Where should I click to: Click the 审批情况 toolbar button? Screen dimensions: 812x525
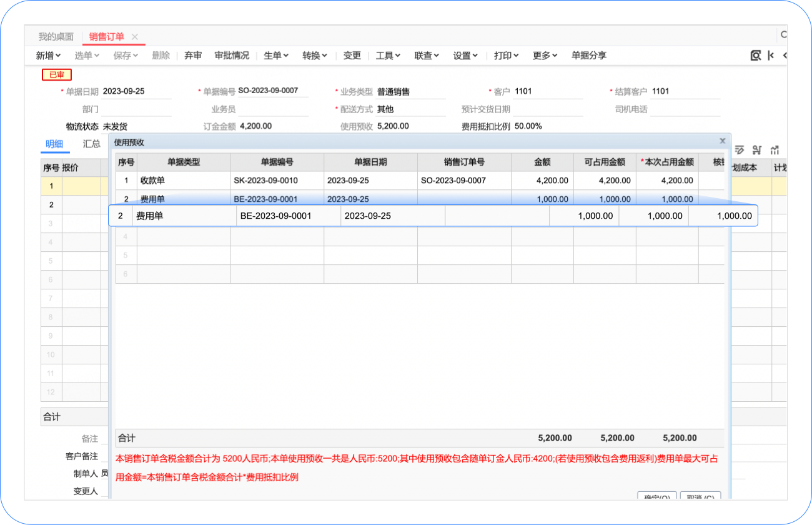232,56
